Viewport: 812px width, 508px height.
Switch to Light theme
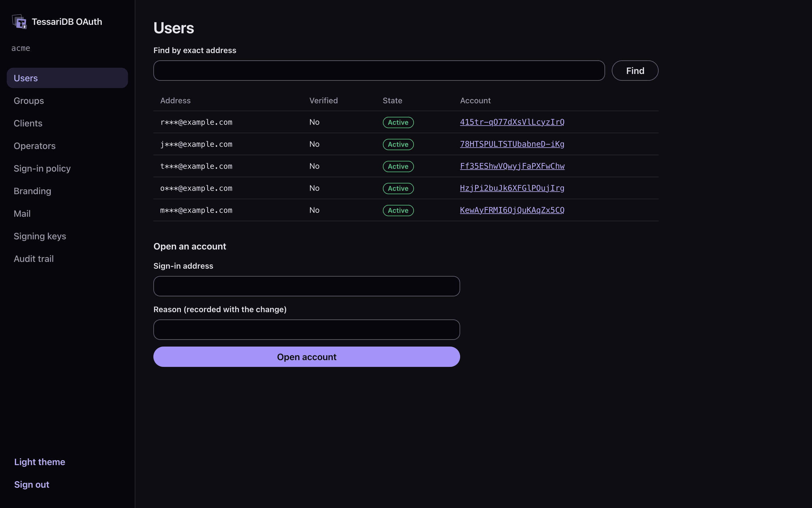click(39, 462)
